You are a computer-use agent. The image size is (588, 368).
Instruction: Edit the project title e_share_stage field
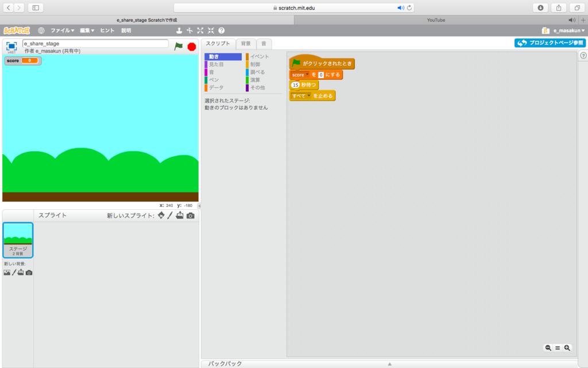point(95,44)
